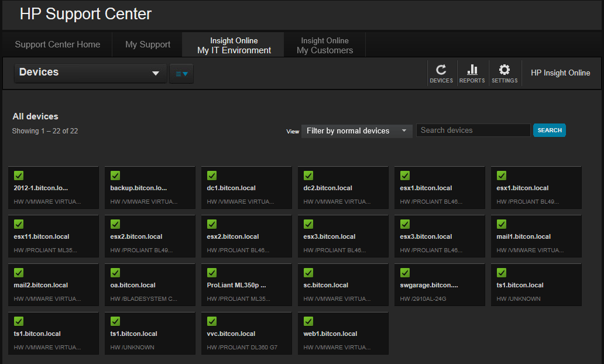Image resolution: width=604 pixels, height=364 pixels.
Task: Open the vvc.bitcon.local device name
Action: pyautogui.click(x=231, y=334)
